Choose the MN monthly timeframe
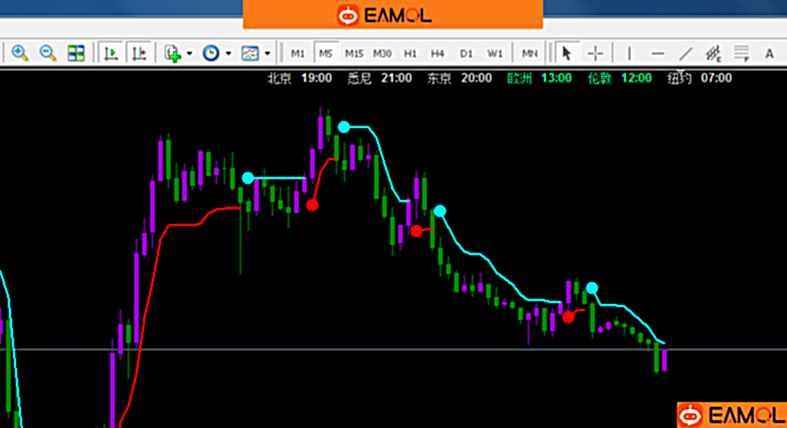This screenshot has height=428, width=787. (529, 53)
